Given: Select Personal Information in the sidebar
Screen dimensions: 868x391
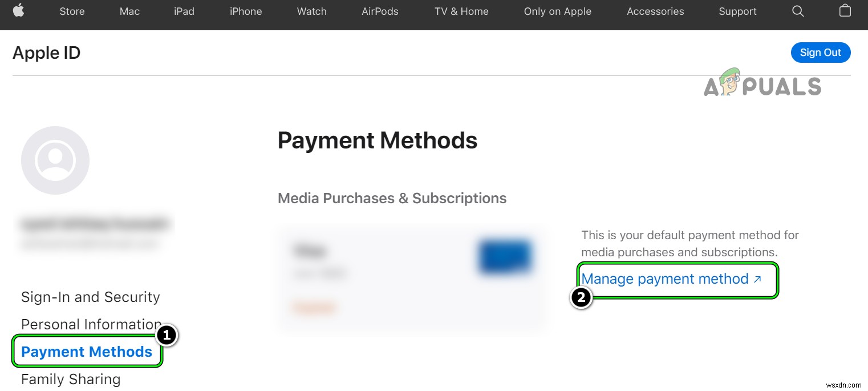Looking at the screenshot, I should tap(91, 324).
